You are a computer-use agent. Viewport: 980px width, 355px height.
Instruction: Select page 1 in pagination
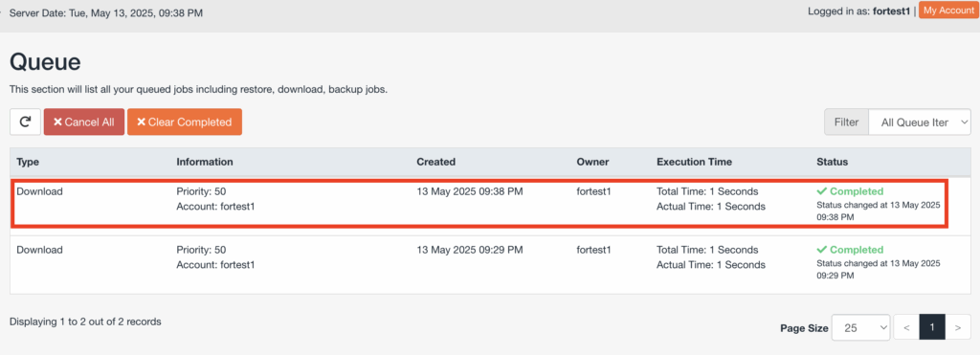932,327
